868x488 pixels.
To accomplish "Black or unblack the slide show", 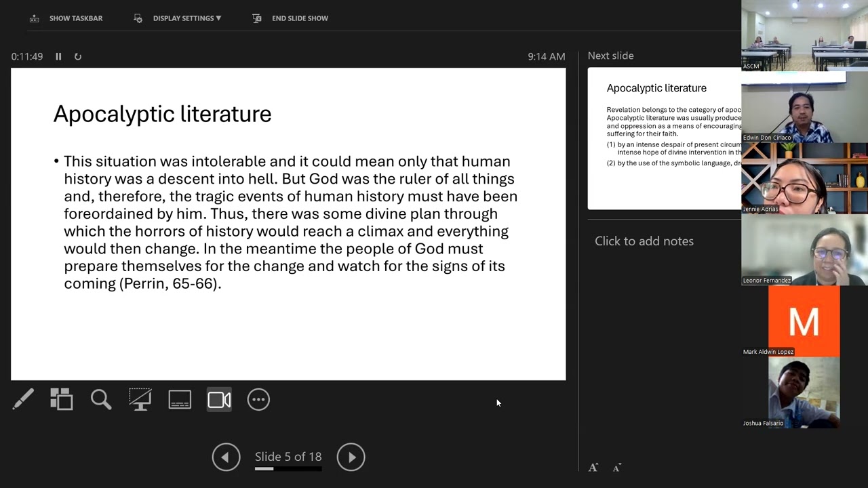I will tap(140, 400).
